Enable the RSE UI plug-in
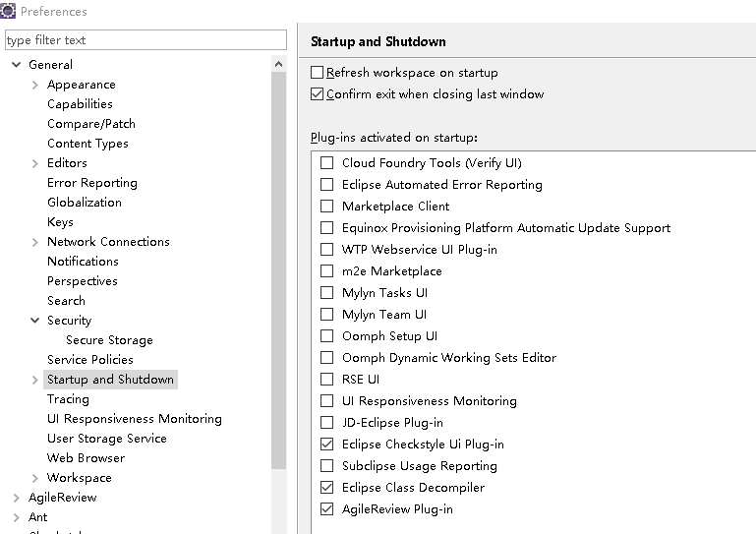Image resolution: width=756 pixels, height=534 pixels. 327,380
